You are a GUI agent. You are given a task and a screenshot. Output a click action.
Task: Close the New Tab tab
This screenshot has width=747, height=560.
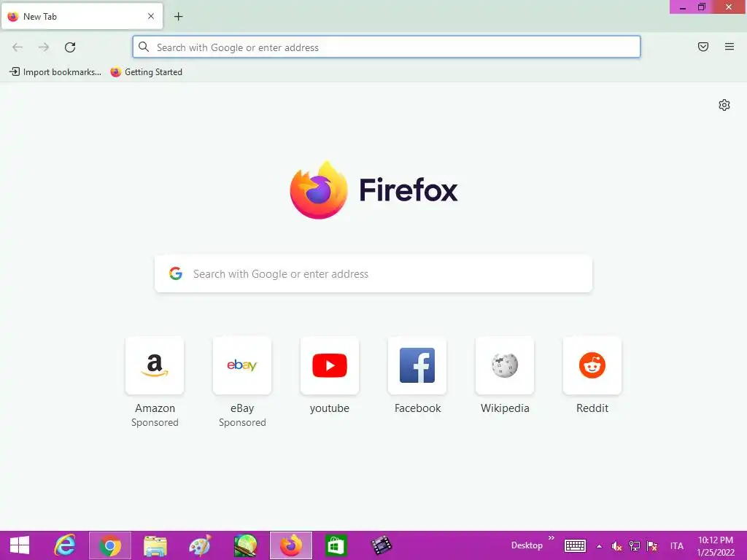151,16
